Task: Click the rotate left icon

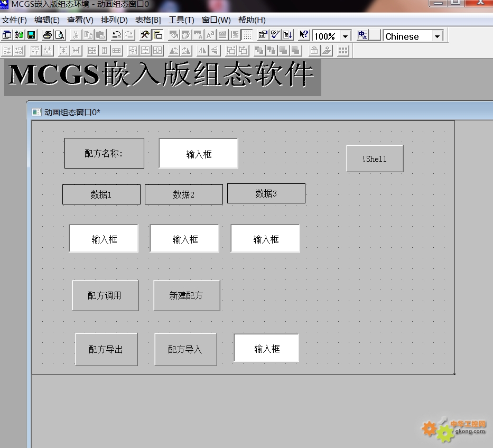Action: (x=174, y=50)
